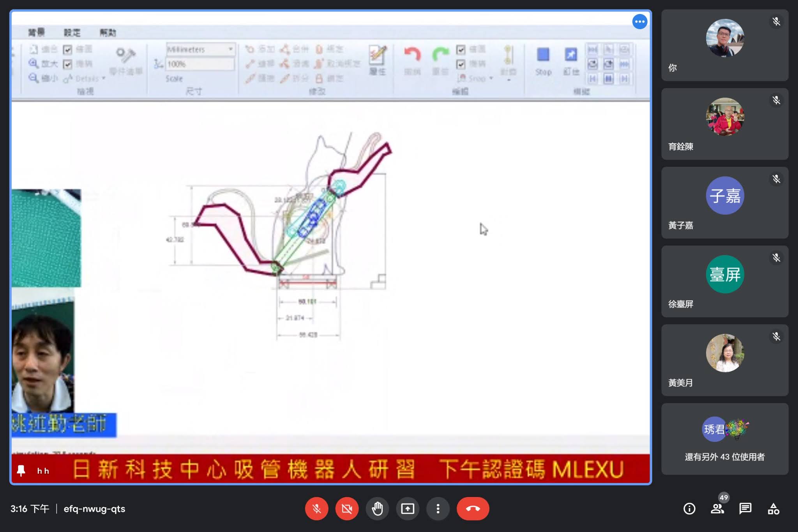Turn on the camera in the call bar

click(x=347, y=509)
